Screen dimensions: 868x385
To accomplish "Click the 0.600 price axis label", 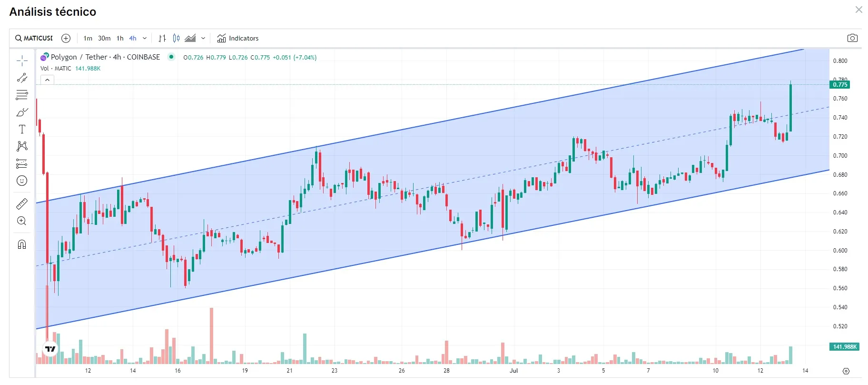I will 840,251.
